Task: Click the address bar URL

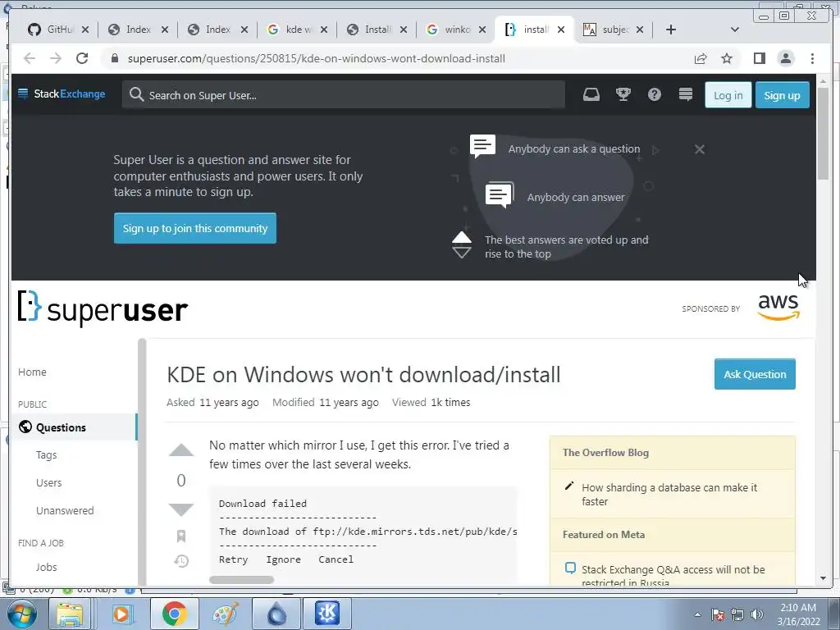Action: [316, 58]
